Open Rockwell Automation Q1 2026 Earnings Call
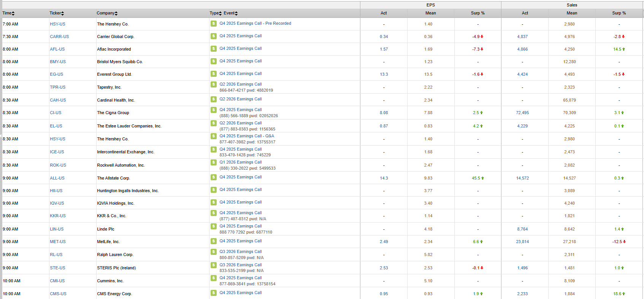The width and height of the screenshot is (644, 299). point(240,162)
